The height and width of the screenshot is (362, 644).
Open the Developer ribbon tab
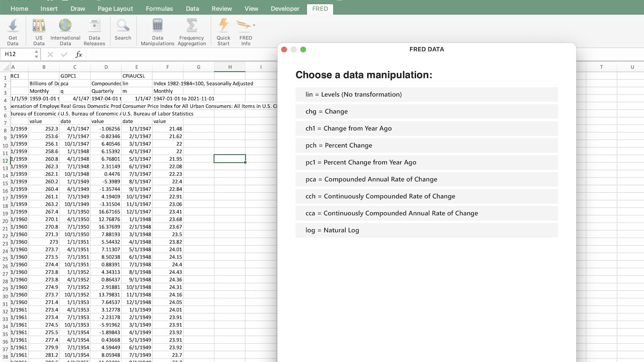(x=285, y=8)
